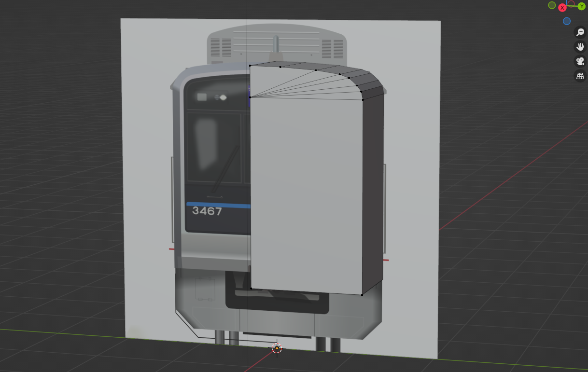The image size is (588, 372).
Task: Select the bottom-right vertex of the front face
Action: 362,294
